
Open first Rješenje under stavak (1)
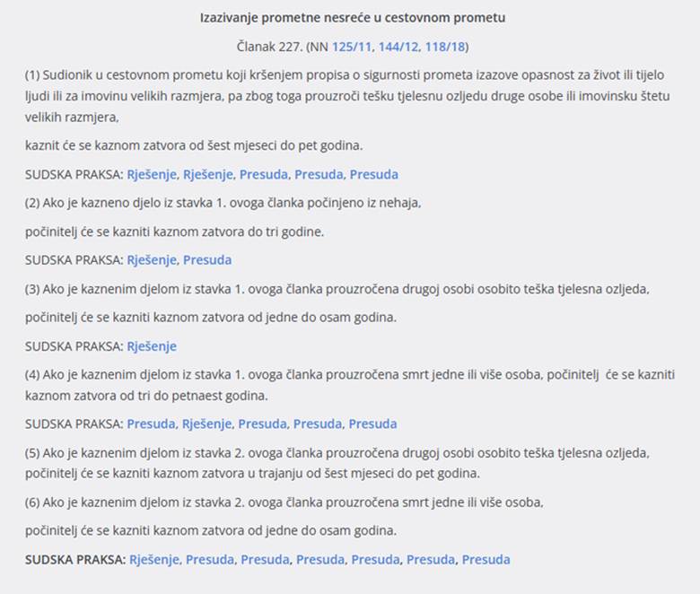[x=152, y=174]
